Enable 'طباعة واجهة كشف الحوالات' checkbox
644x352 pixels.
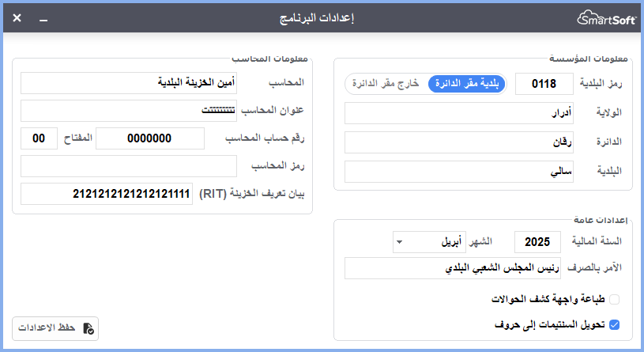pyautogui.click(x=614, y=300)
